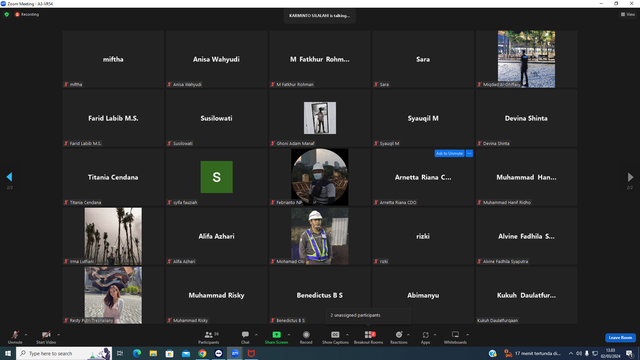
Task: Click the taskbar clock and date
Action: 611,353
